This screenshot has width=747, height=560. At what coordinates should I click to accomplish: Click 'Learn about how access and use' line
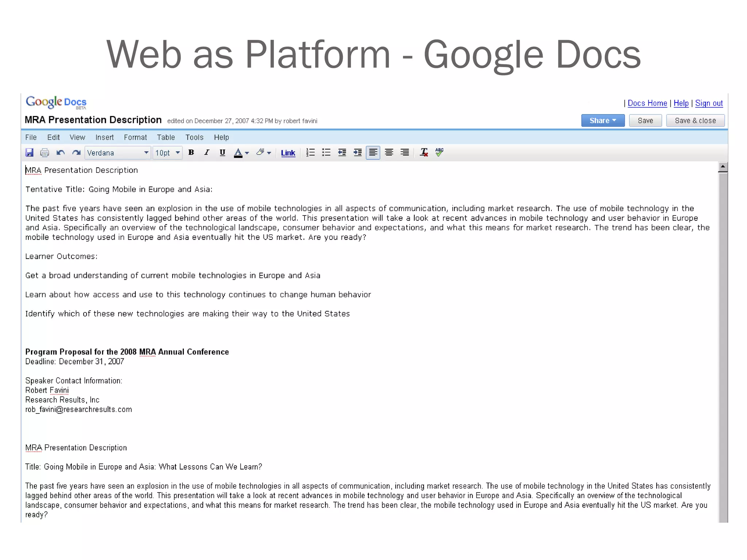pos(198,295)
